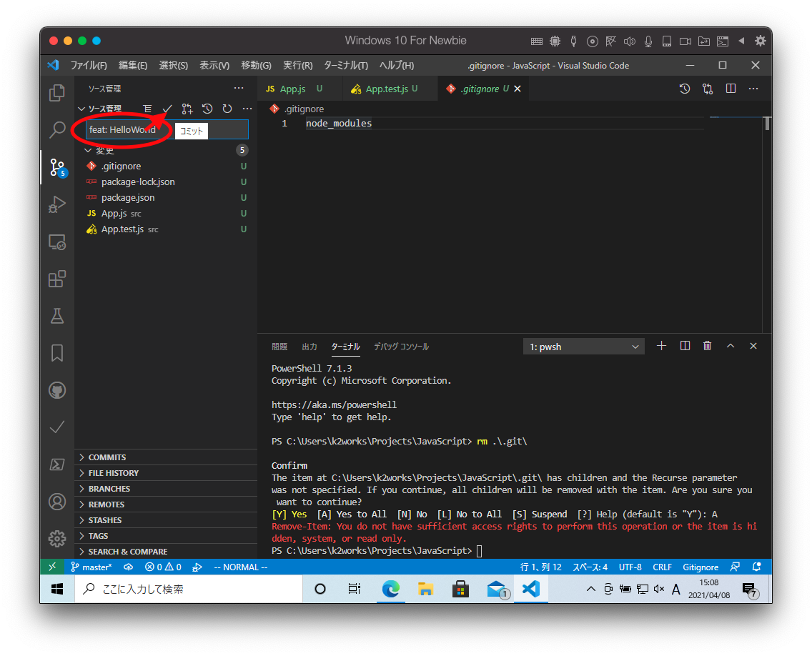Expand the COMMITS section
The height and width of the screenshot is (656, 812).
(107, 457)
